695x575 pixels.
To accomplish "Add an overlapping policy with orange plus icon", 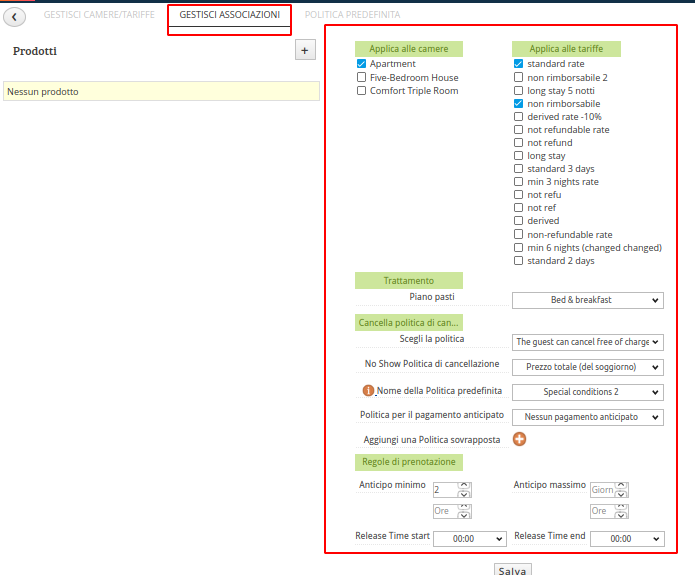I will tap(519, 439).
